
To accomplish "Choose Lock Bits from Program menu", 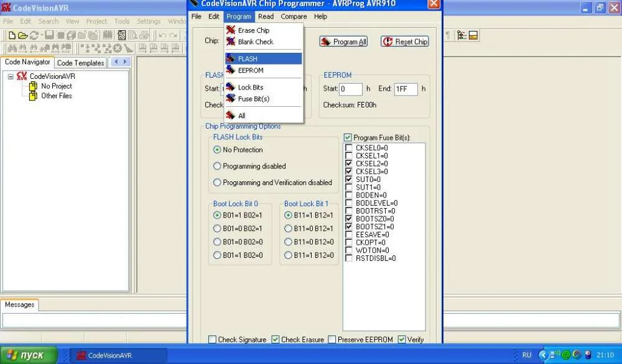I will click(263, 87).
